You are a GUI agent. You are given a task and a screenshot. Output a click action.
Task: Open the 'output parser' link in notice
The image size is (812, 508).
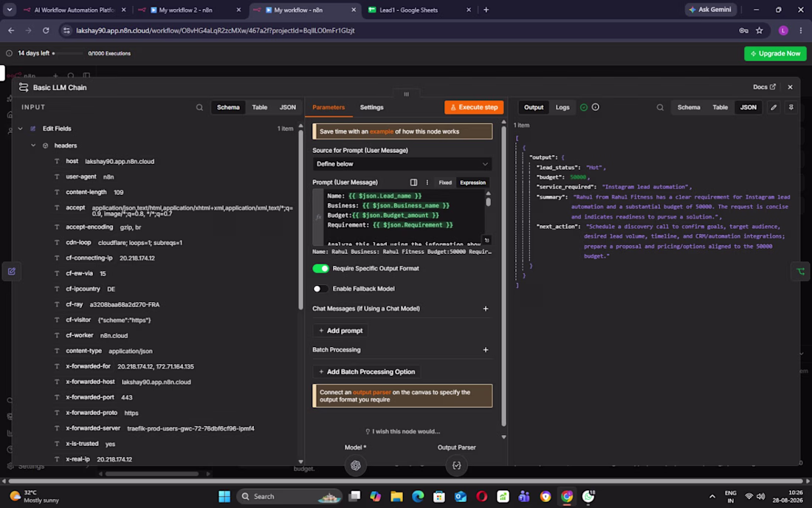point(371,393)
